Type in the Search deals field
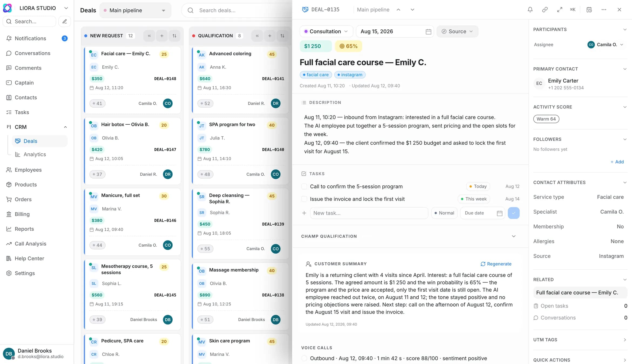 click(x=236, y=11)
